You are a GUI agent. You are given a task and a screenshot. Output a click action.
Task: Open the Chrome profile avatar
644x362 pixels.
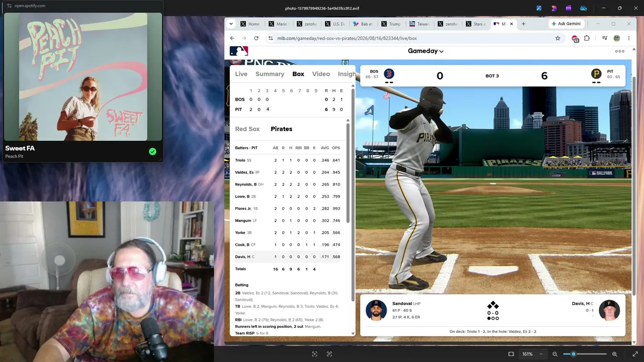(617, 38)
